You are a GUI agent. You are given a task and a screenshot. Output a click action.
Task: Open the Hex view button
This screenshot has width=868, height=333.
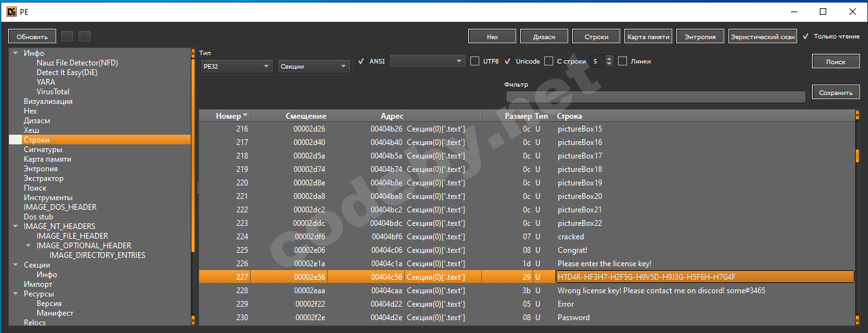(492, 37)
